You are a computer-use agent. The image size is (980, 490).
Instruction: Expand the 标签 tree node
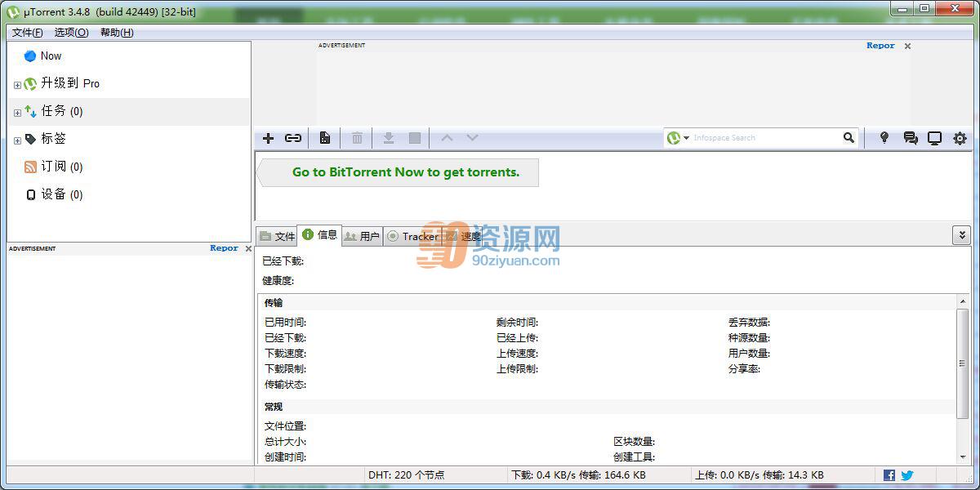pos(17,140)
